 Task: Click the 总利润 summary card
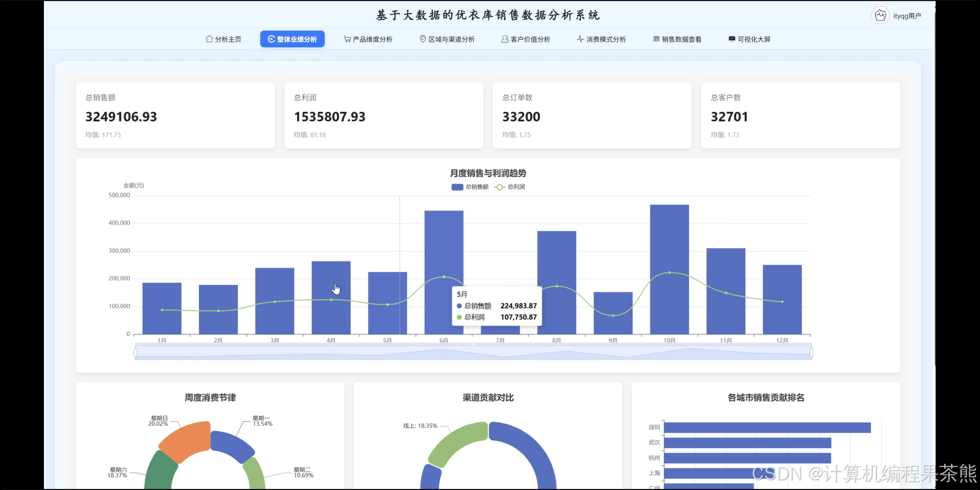tap(384, 115)
